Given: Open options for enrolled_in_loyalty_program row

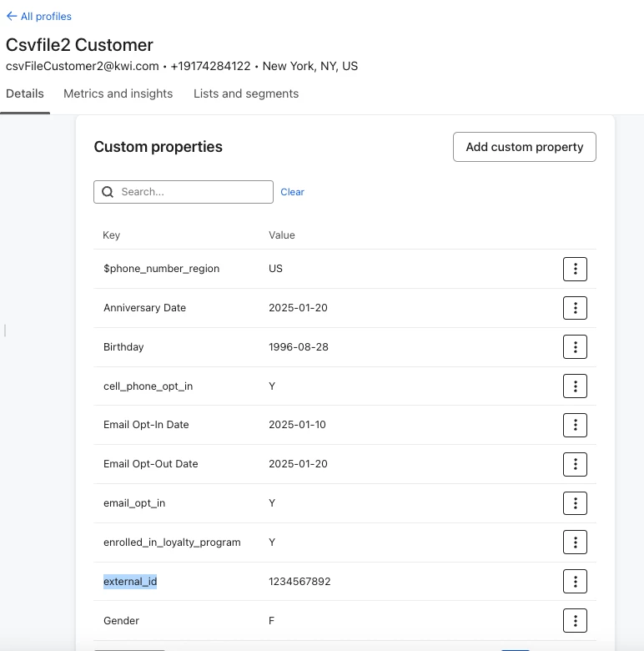Looking at the screenshot, I should coord(575,542).
